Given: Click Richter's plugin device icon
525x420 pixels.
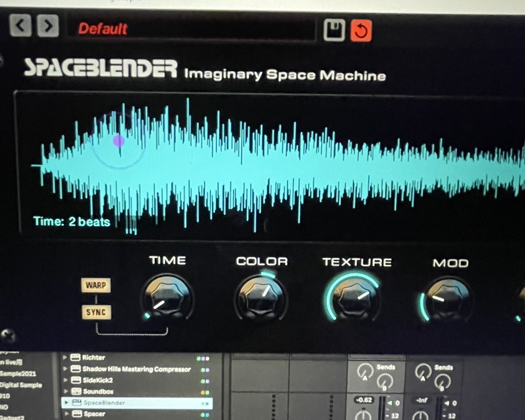Looking at the screenshot, I should pos(75,358).
